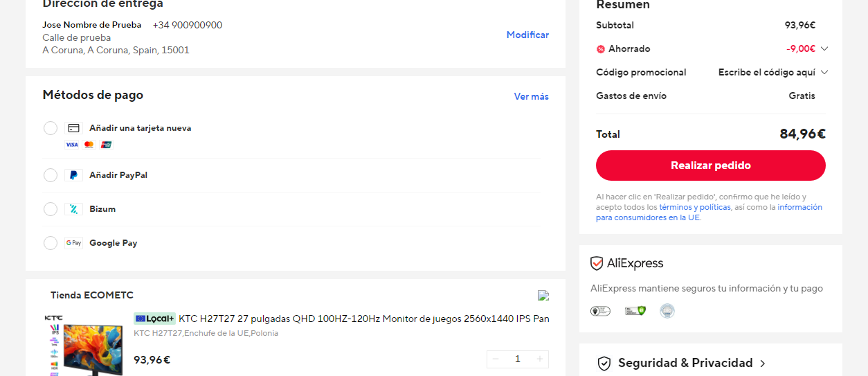Image resolution: width=868 pixels, height=376 pixels.
Task: Click the Realizar pedido button
Action: 711,165
